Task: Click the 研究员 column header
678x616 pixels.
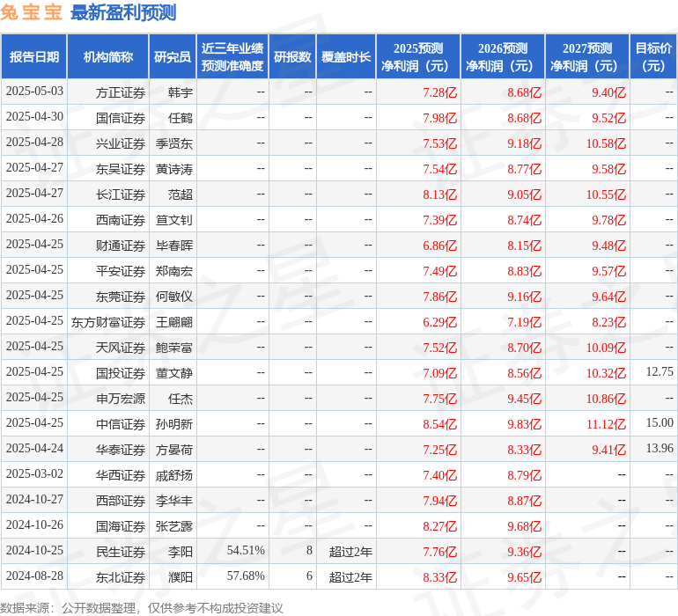Action: (173, 56)
